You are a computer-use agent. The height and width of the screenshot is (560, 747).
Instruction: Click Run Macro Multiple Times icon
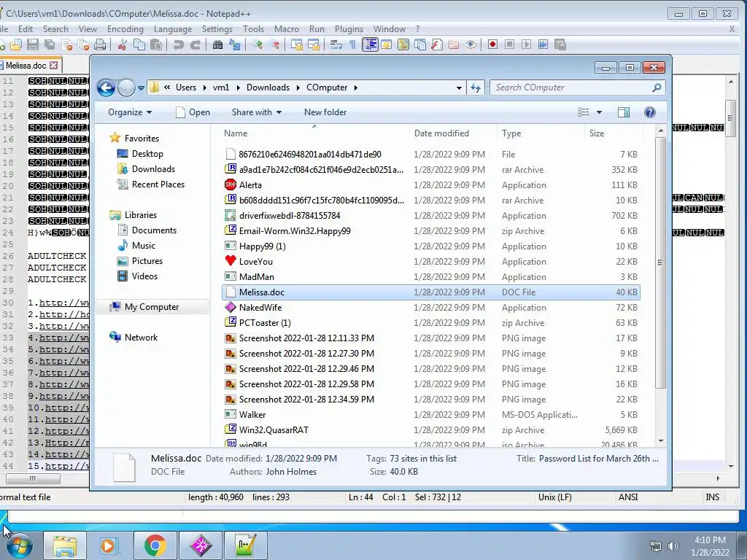(x=543, y=44)
